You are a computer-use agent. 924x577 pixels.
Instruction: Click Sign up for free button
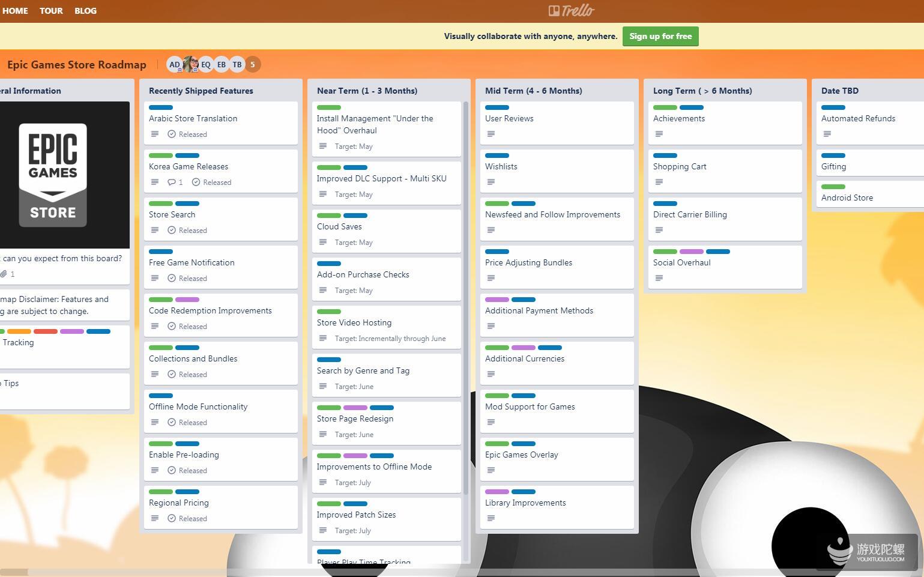pyautogui.click(x=660, y=36)
